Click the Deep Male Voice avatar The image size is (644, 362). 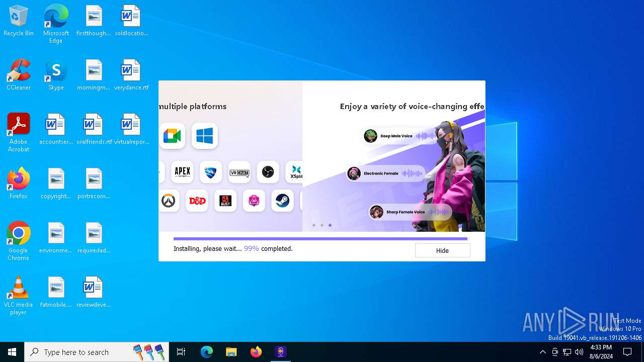(371, 136)
